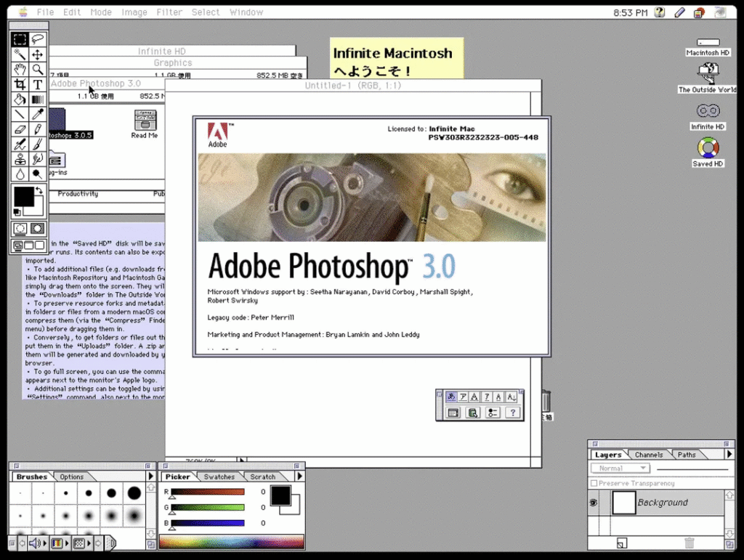Choose the Airbrush tool

[20, 144]
